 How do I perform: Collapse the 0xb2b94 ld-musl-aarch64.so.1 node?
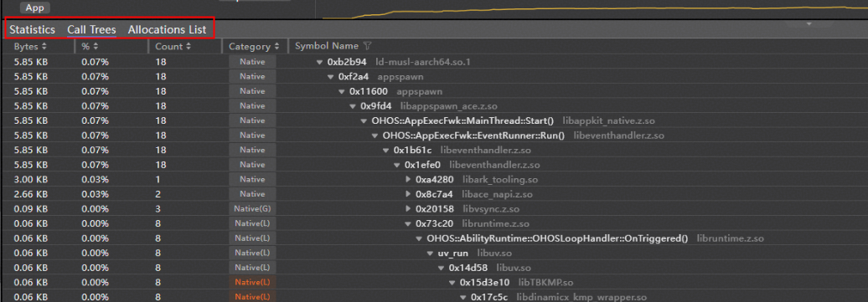coord(319,62)
